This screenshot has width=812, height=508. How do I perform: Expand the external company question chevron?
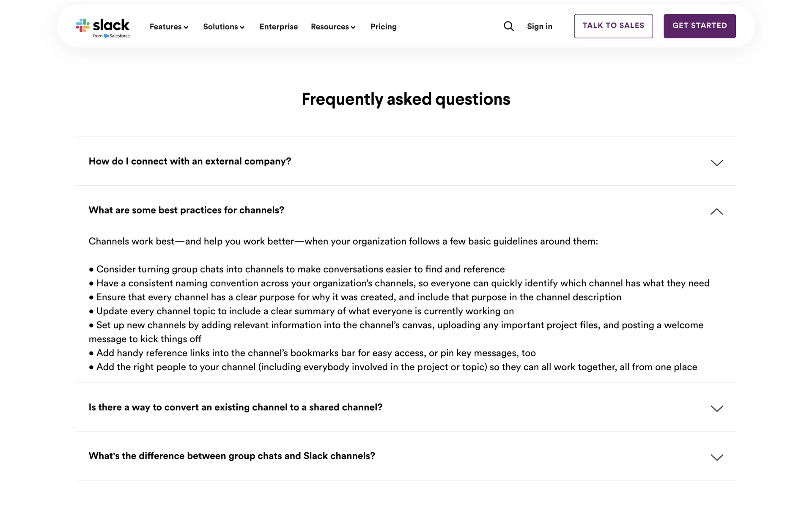(x=717, y=163)
